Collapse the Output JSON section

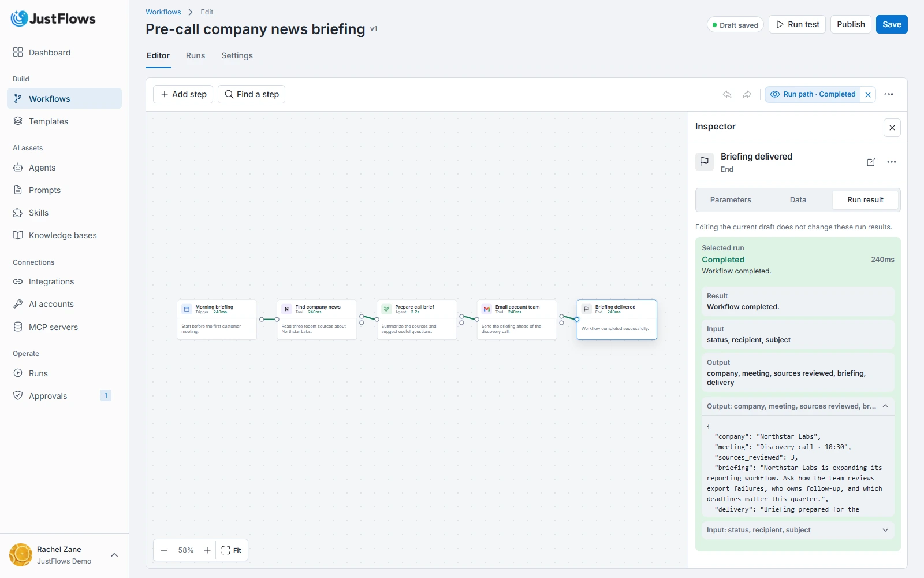click(x=798, y=406)
